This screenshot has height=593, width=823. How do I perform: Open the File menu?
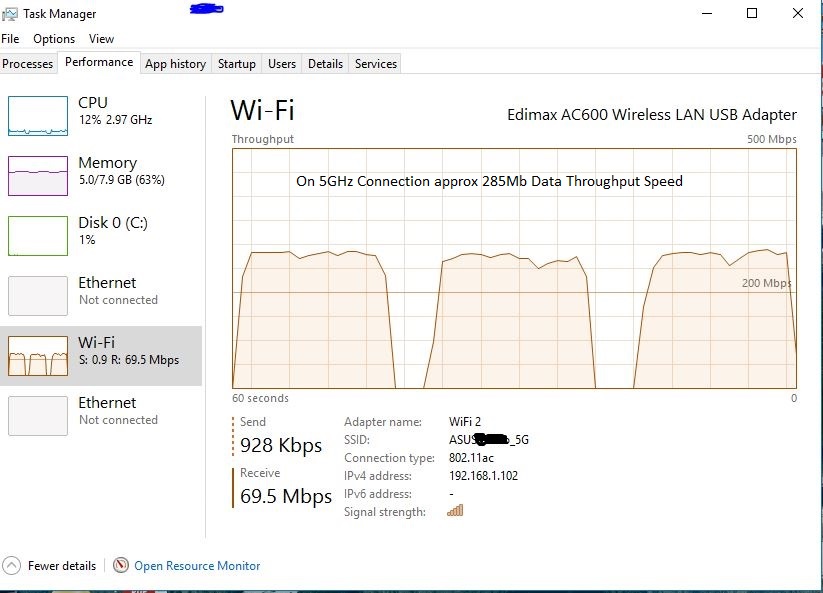[10, 38]
